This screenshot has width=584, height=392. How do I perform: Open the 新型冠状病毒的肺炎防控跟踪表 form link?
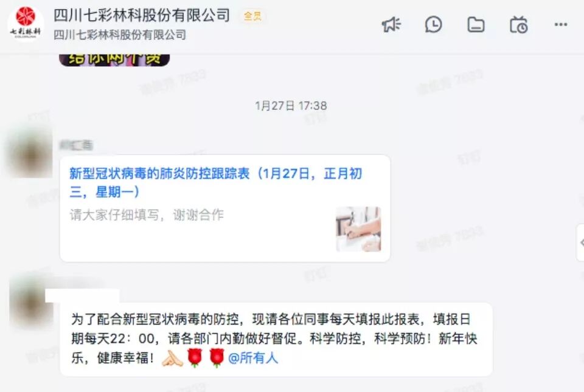[x=215, y=182]
